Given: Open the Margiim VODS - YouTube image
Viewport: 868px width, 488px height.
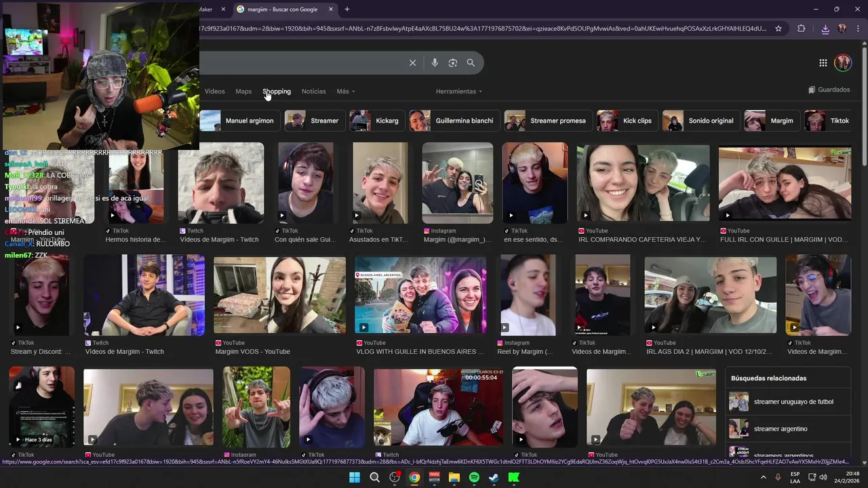Looking at the screenshot, I should coord(279,295).
